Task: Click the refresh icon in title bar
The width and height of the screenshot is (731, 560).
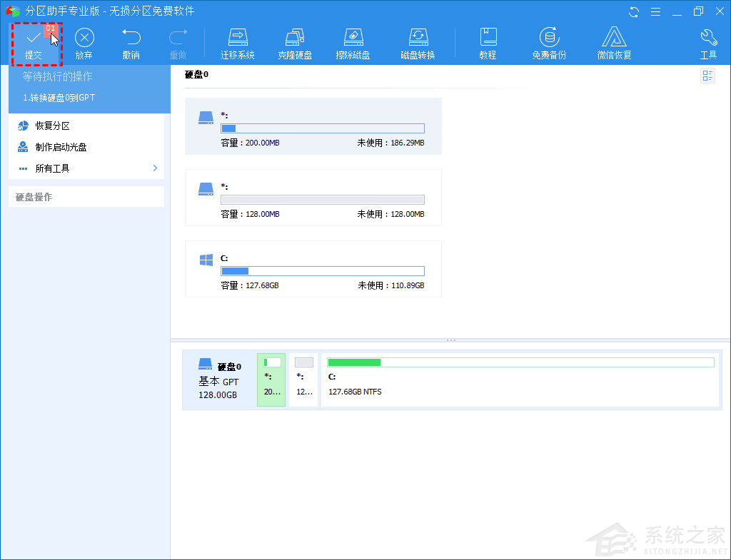Action: [634, 11]
